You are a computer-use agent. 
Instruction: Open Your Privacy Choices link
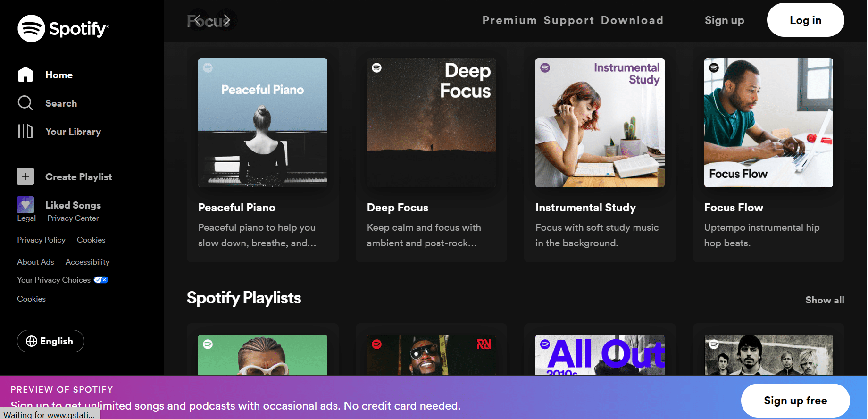[x=54, y=280]
